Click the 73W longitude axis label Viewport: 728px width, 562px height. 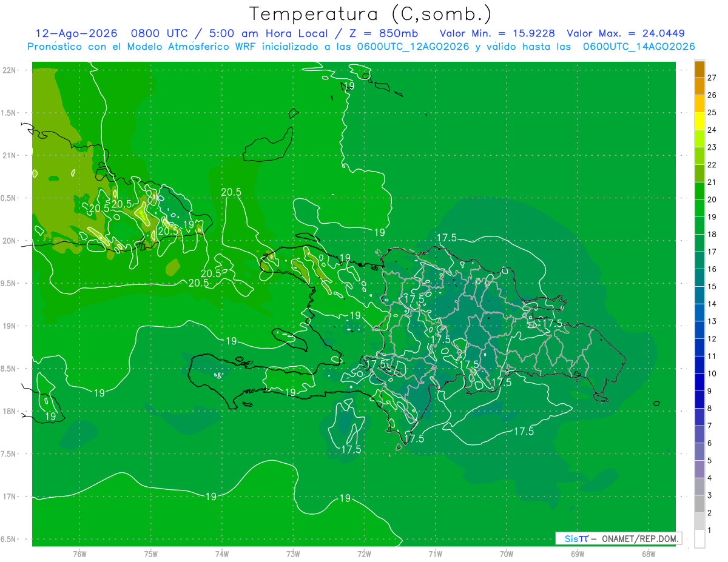[x=293, y=554]
